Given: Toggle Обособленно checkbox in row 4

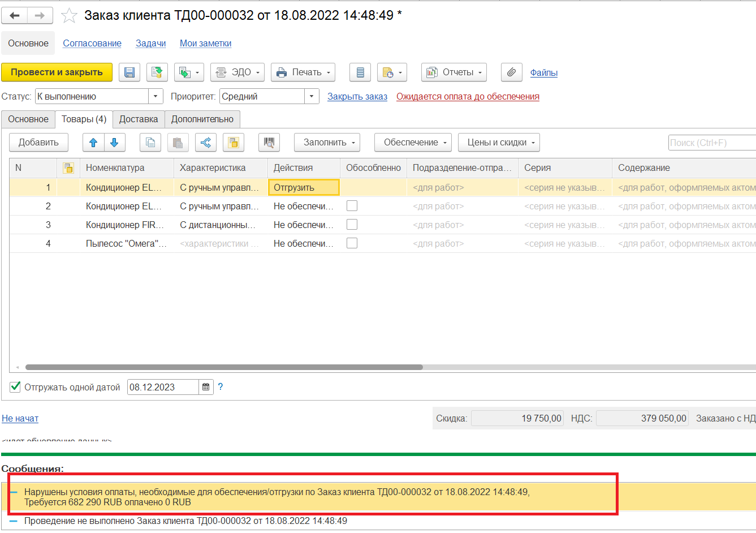Looking at the screenshot, I should point(352,243).
